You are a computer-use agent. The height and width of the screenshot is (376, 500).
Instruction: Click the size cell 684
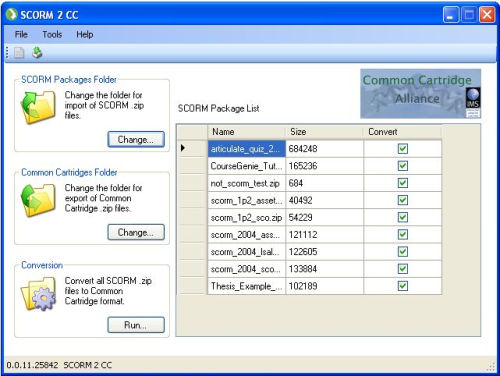point(324,183)
